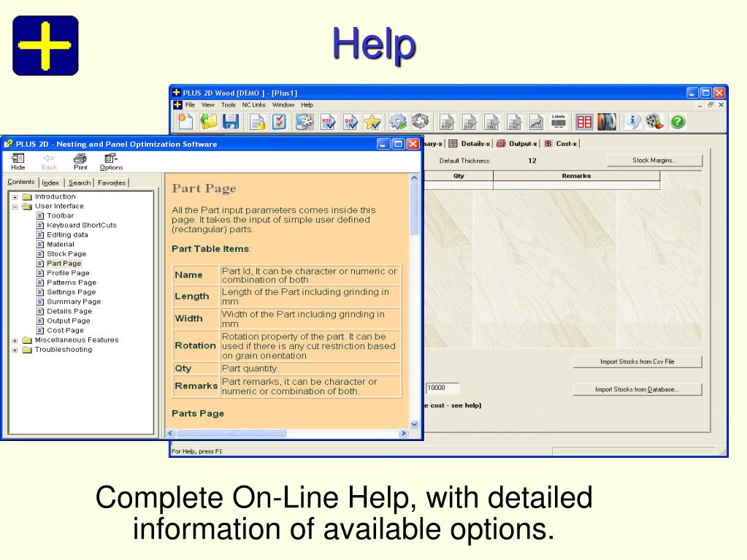The width and height of the screenshot is (747, 560).
Task: Switch to the Search tab in help
Action: (79, 183)
